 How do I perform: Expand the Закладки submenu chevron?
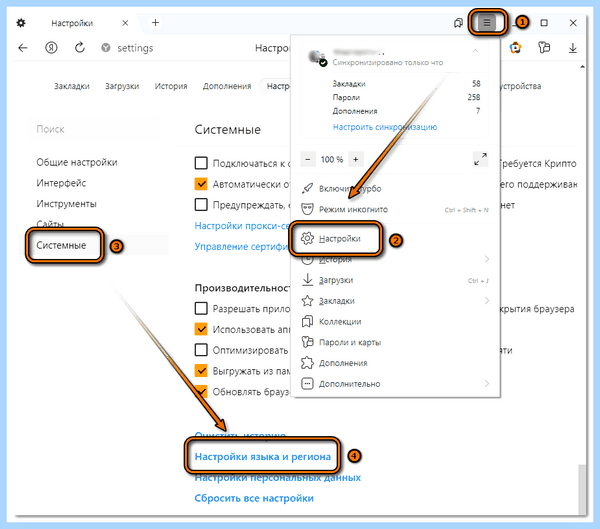coord(487,300)
